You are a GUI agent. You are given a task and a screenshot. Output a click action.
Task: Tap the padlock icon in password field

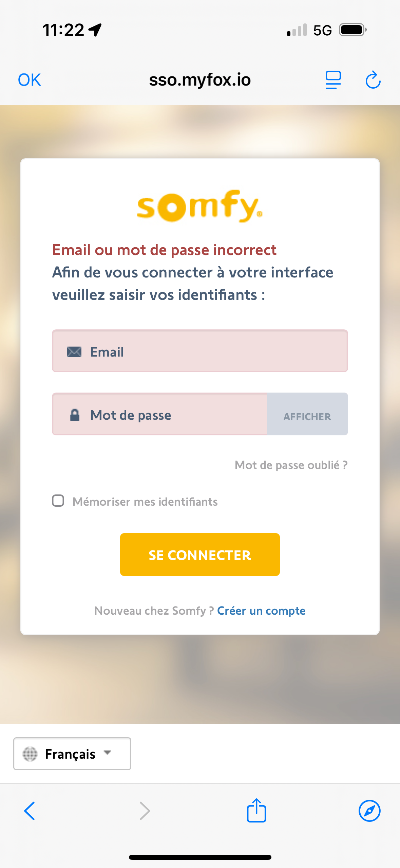coord(75,415)
